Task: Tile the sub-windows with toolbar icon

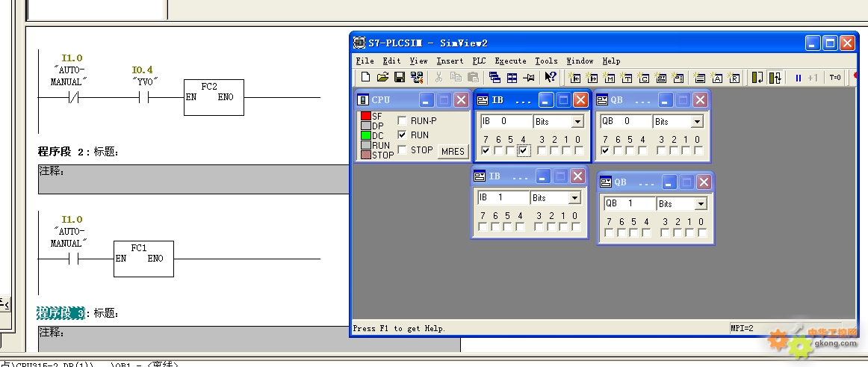Action: point(512,78)
